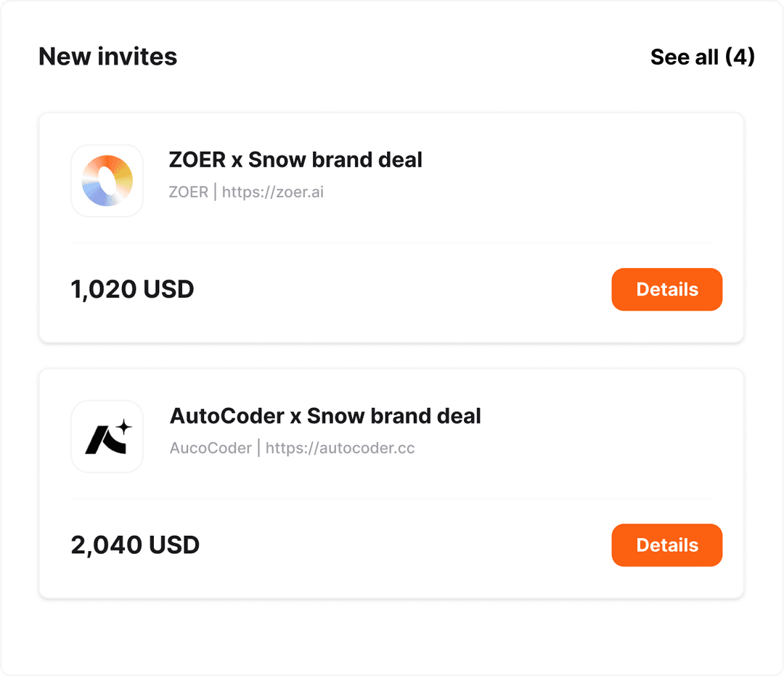Screen dimensions: 784x676
Task: Click the New invites heading
Action: [x=107, y=57]
